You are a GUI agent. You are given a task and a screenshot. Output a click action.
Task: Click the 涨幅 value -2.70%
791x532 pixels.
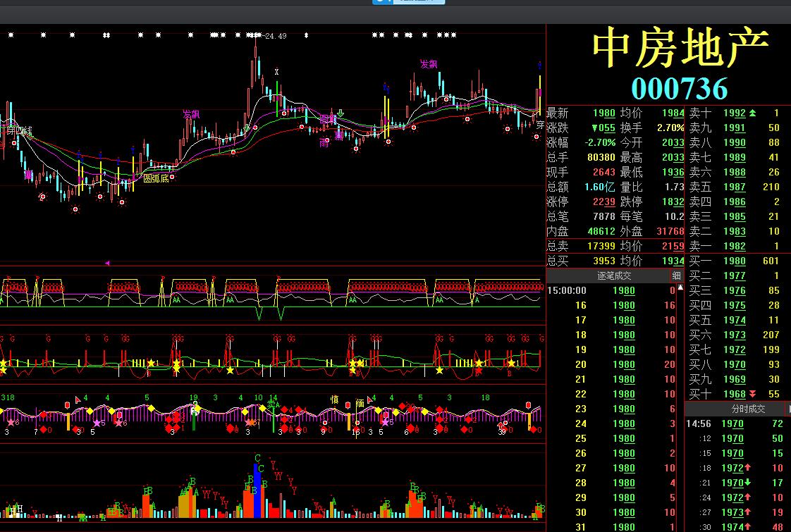[x=601, y=143]
